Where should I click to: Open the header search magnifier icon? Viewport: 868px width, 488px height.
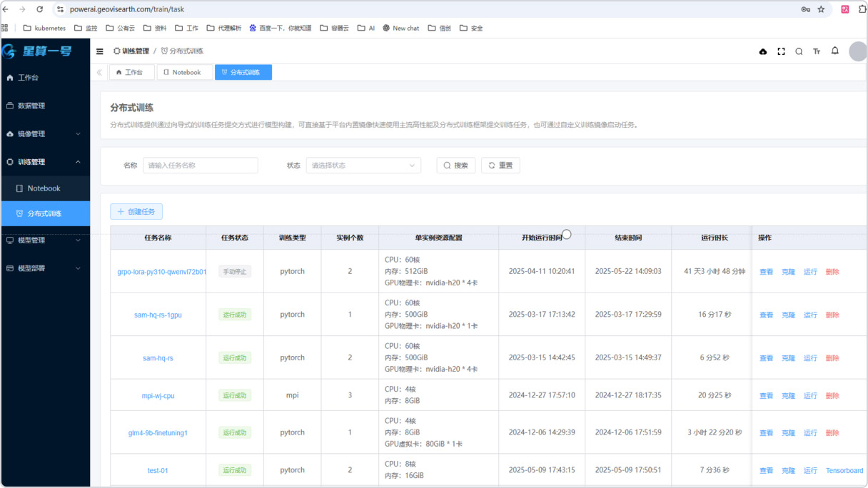(x=799, y=51)
